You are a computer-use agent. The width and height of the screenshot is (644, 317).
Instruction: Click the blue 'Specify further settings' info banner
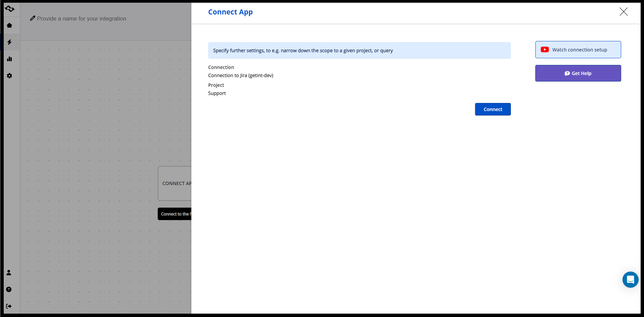click(359, 50)
